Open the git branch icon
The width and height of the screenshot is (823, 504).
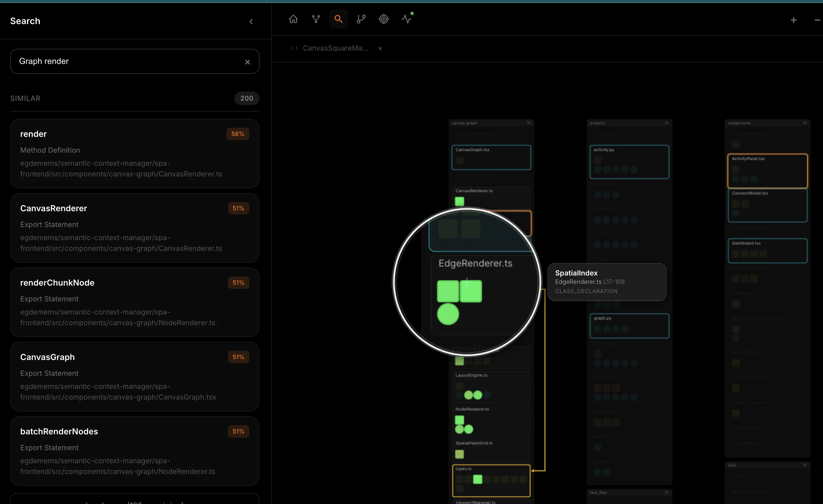coord(361,19)
